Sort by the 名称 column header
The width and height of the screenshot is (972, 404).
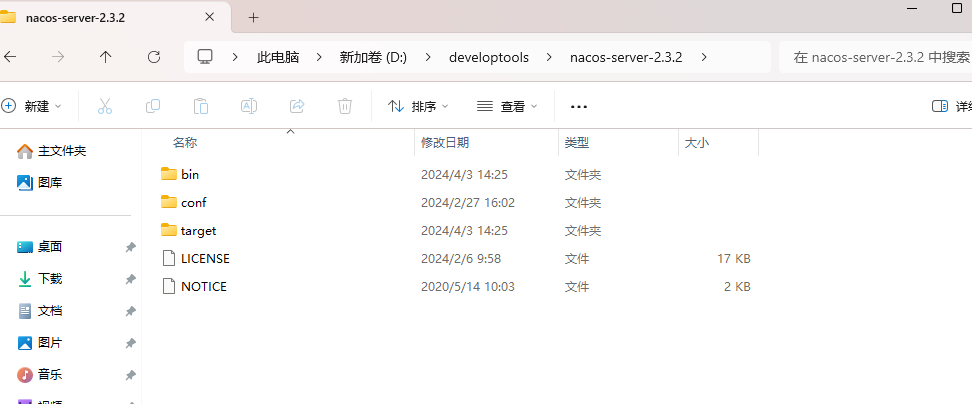point(185,143)
